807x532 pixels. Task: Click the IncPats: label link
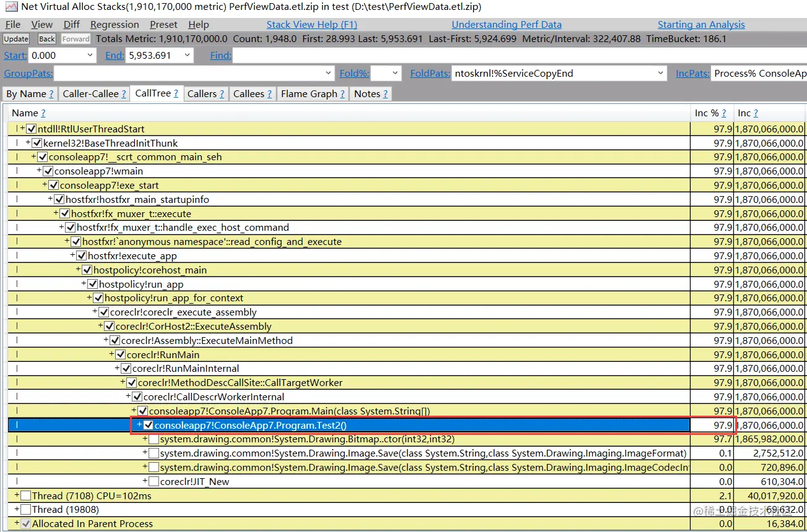coord(692,74)
